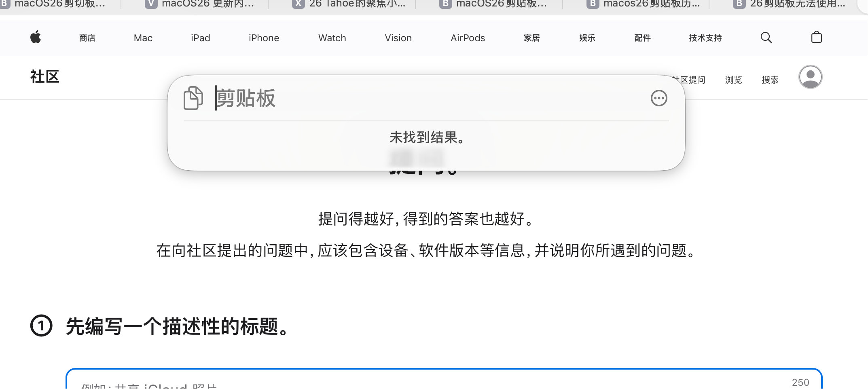Open the Apple site search magnifier icon

tap(766, 38)
